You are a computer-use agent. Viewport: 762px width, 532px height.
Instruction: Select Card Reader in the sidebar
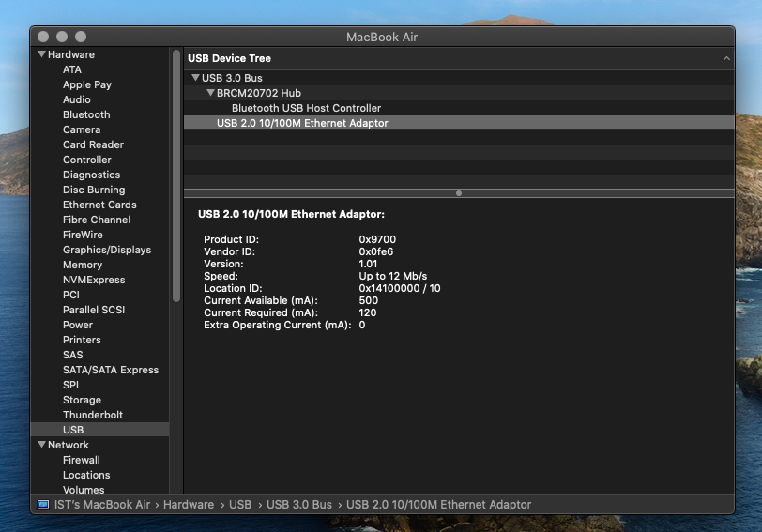click(93, 144)
